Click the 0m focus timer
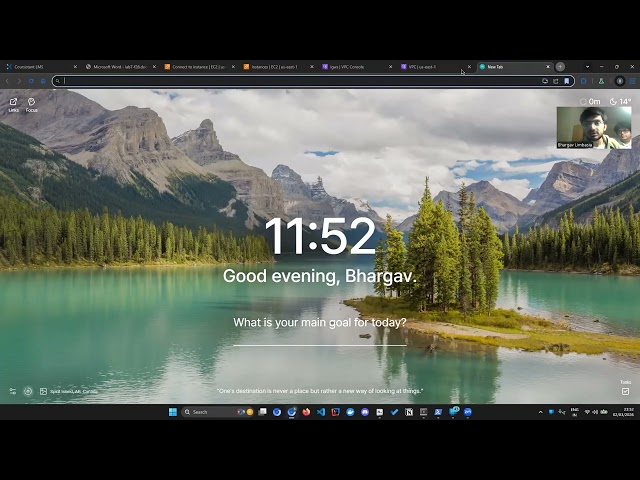Screen dimensions: 640x480 [590, 102]
